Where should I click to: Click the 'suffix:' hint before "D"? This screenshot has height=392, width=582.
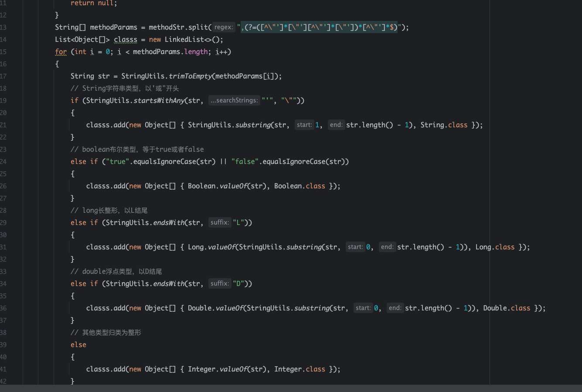[x=219, y=283]
